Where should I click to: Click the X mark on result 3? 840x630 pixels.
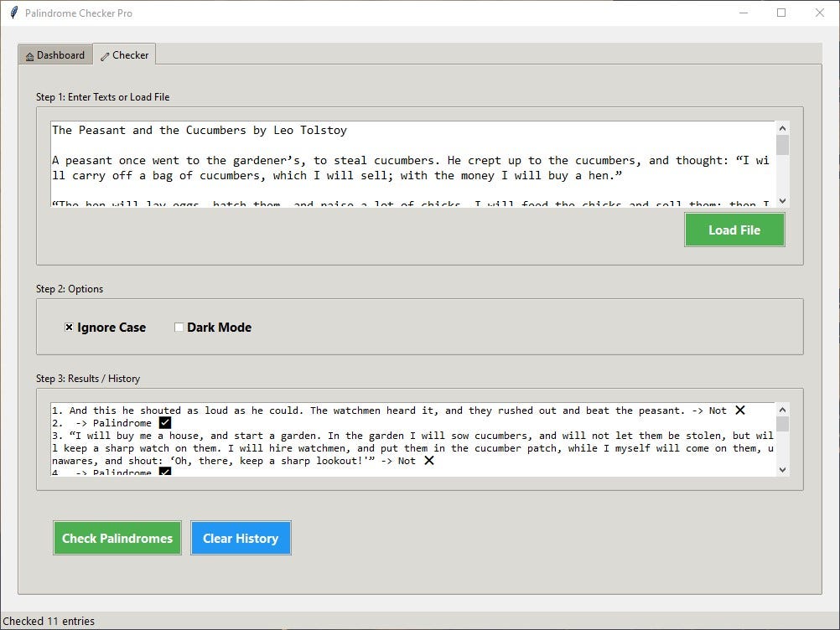click(429, 460)
